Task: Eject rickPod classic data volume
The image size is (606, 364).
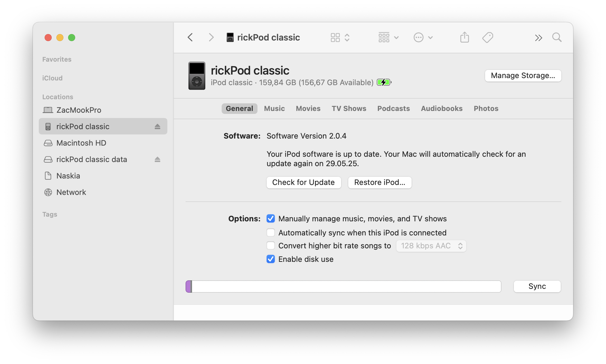Action: [157, 159]
